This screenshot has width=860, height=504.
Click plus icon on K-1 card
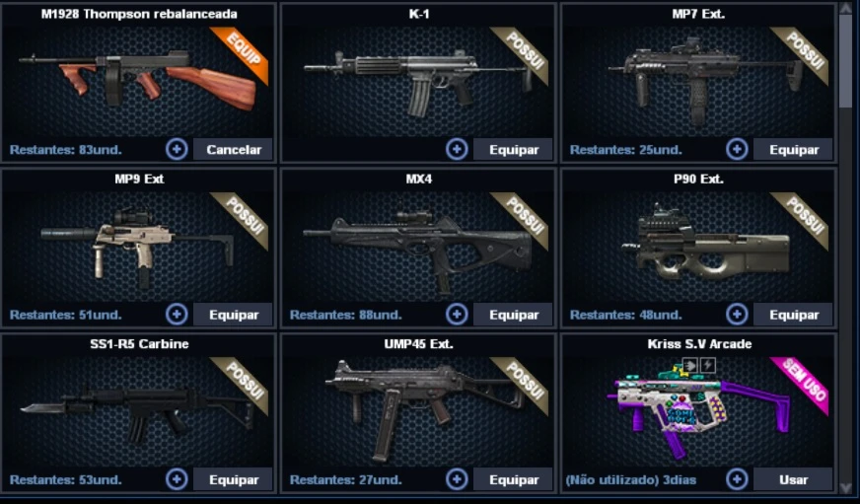click(457, 149)
